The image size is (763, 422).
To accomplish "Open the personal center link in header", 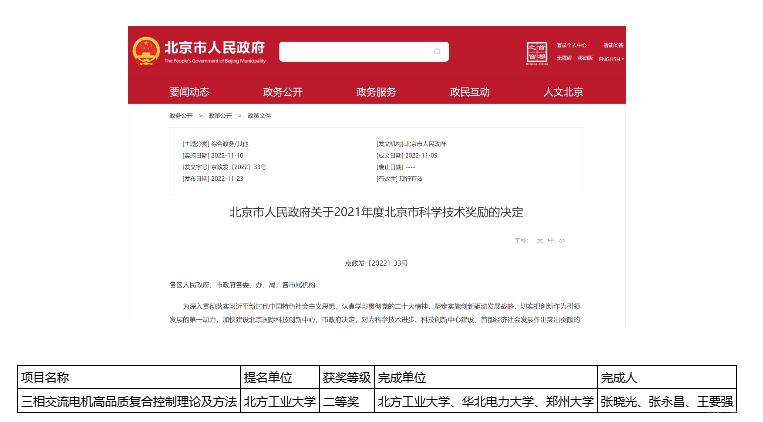I will (x=574, y=45).
